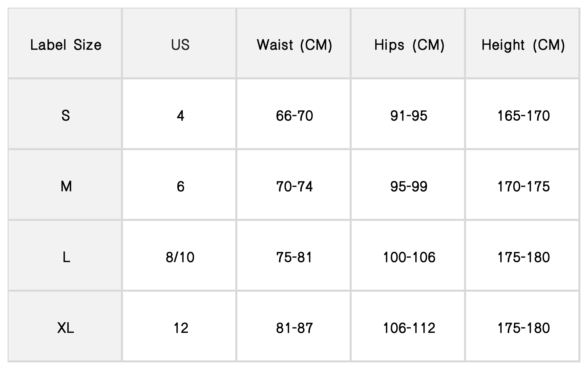Select the M label size cell
588x370 pixels.
66,187
